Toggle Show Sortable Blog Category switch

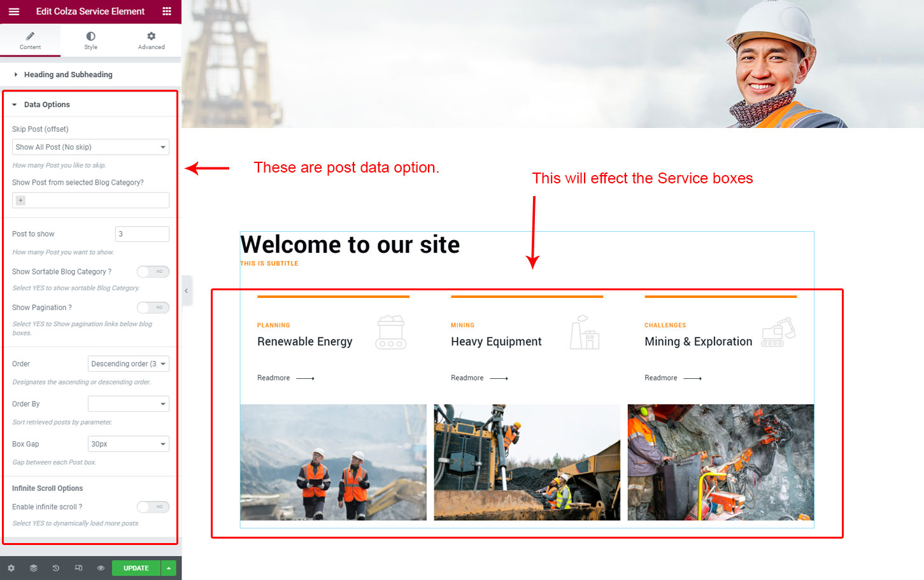(153, 272)
